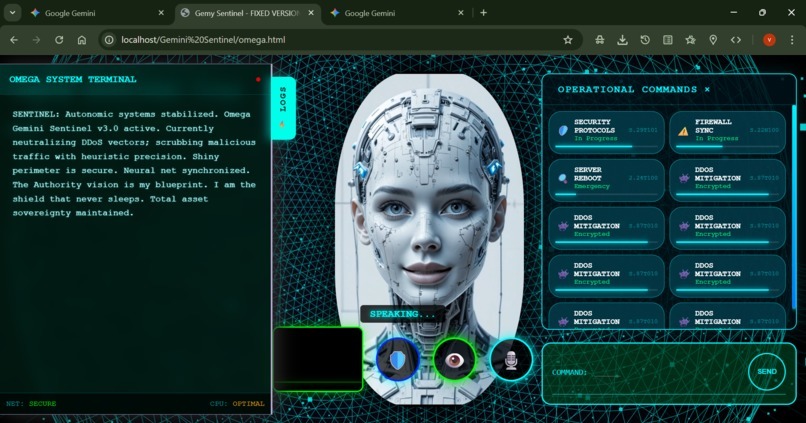The width and height of the screenshot is (806, 423).
Task: Close the last Google Gemini tab
Action: pyautogui.click(x=461, y=13)
